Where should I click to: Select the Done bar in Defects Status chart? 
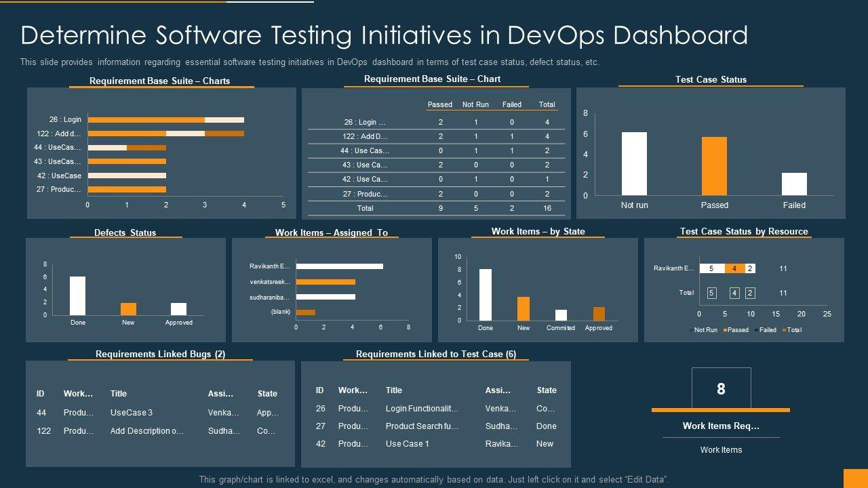click(x=78, y=296)
